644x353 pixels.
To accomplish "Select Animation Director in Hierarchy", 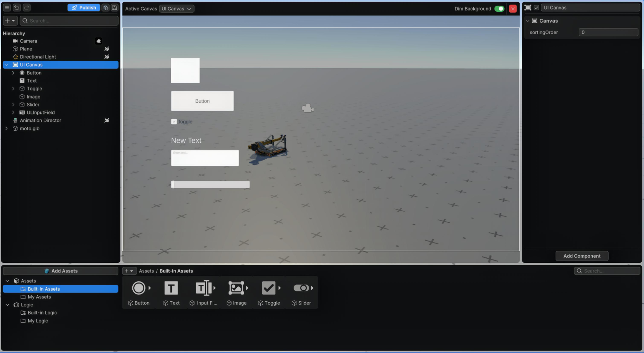I will 40,120.
